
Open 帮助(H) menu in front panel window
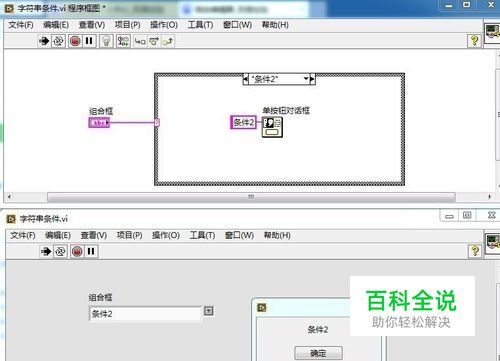[x=277, y=235]
